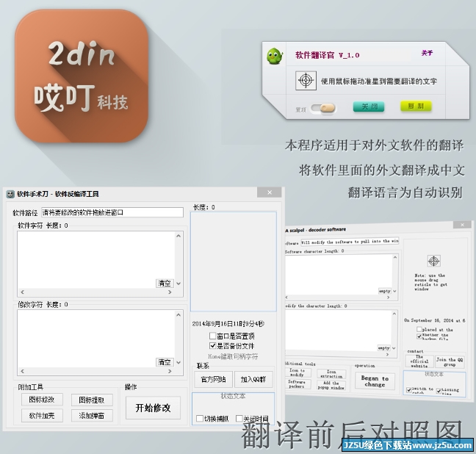476x454 pixels.
Task: Close the 软件手术刀 window
Action: (270, 192)
